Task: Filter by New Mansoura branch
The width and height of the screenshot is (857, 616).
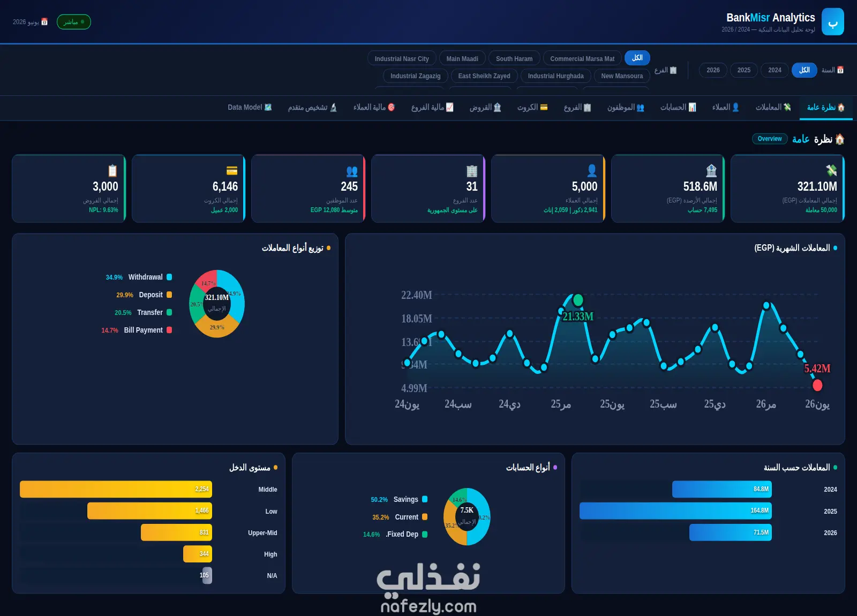Action: click(x=622, y=76)
